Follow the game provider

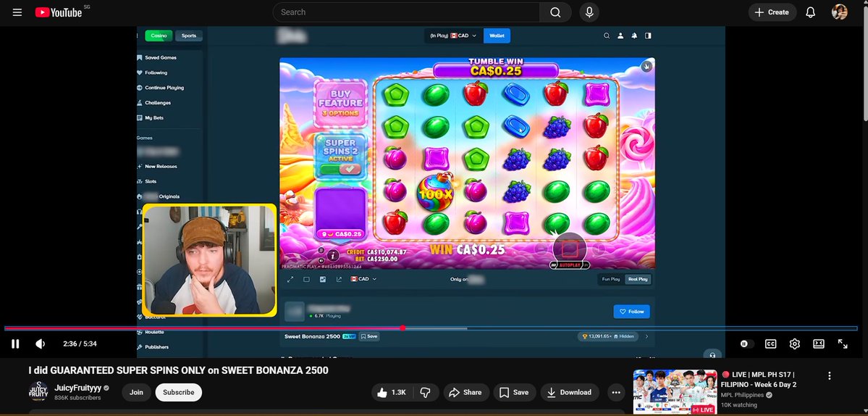pos(631,312)
